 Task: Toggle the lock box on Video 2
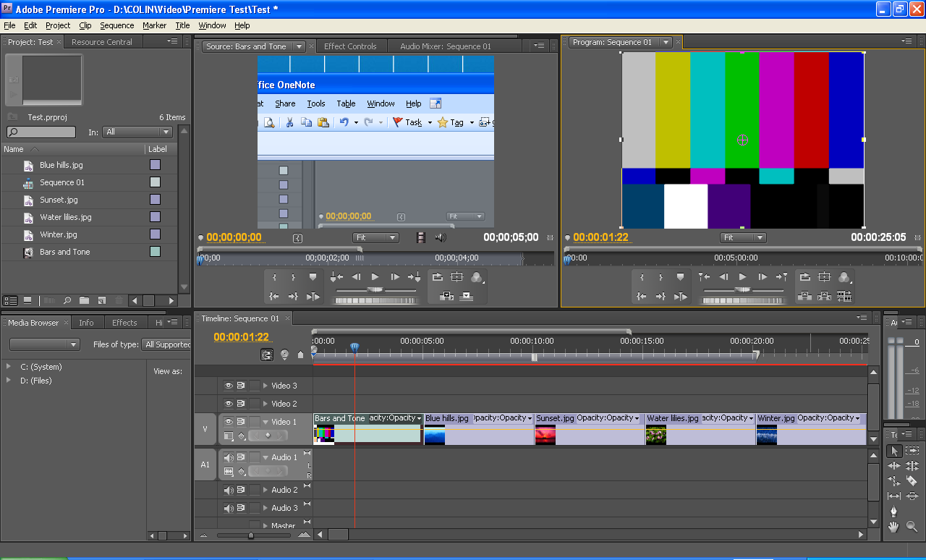[x=255, y=404]
